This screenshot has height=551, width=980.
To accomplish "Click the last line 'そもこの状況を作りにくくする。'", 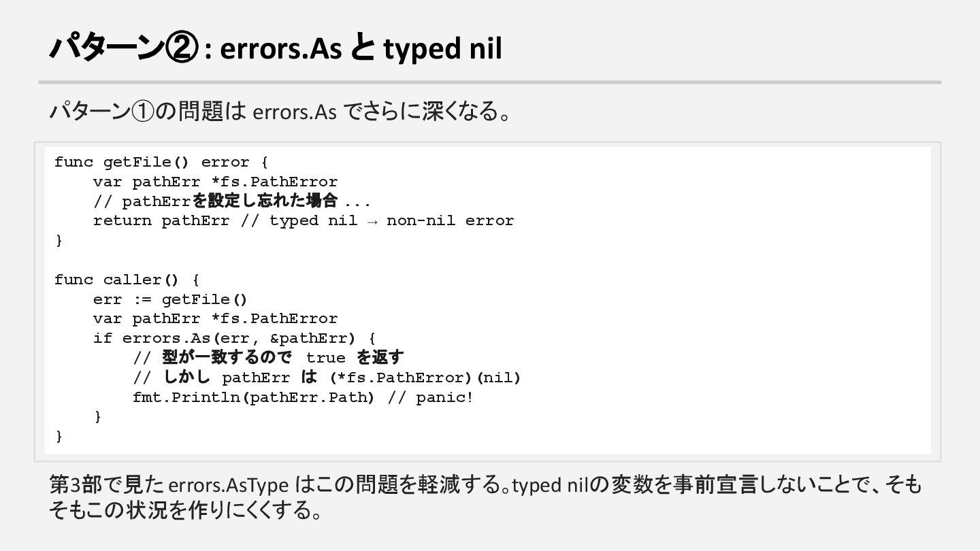I will tap(185, 510).
